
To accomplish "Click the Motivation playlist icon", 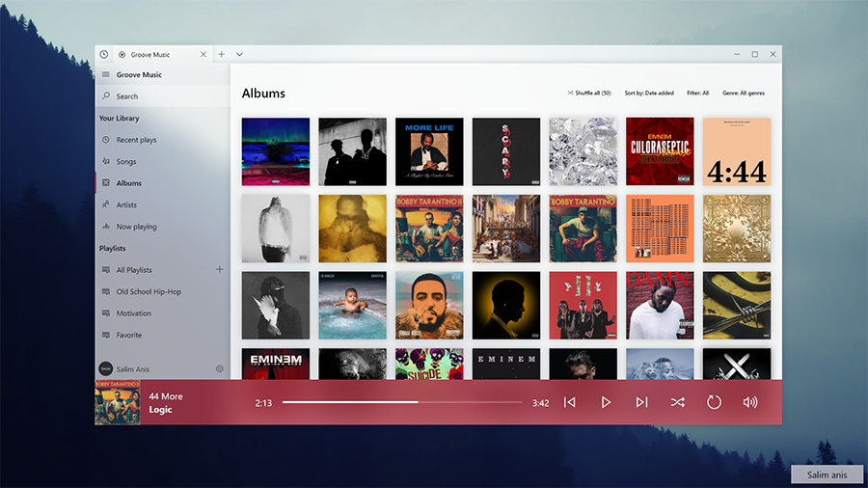I will click(106, 313).
